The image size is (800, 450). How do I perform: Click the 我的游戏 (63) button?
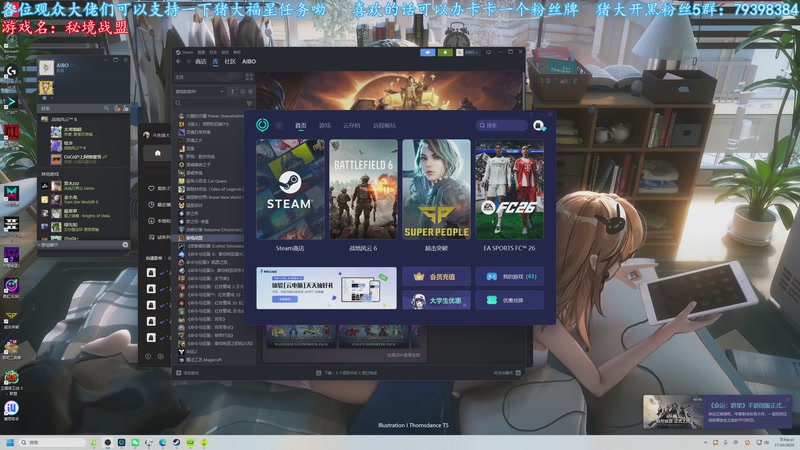[x=510, y=277]
